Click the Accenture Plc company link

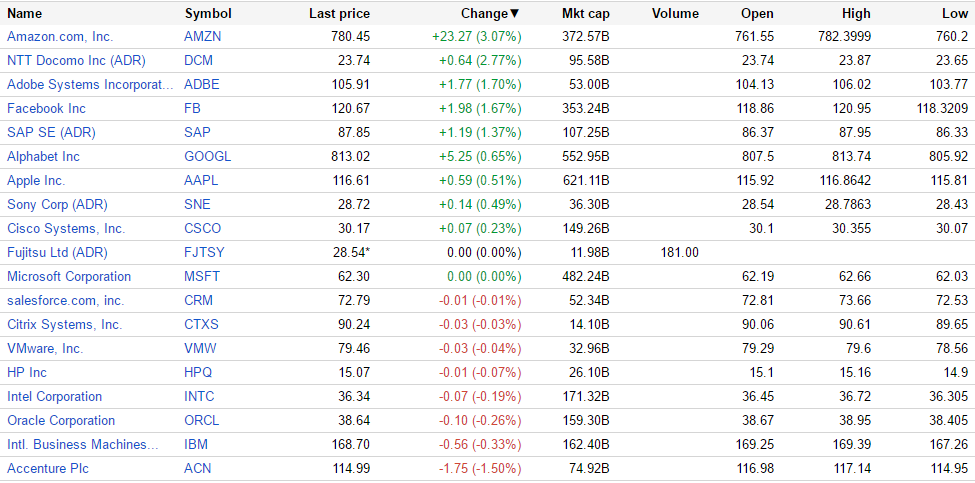45,469
